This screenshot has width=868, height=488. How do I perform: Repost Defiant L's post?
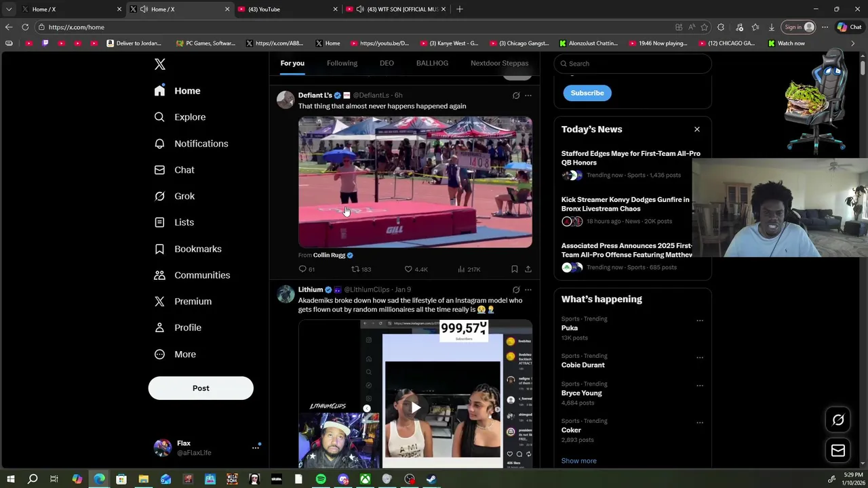[361, 270]
